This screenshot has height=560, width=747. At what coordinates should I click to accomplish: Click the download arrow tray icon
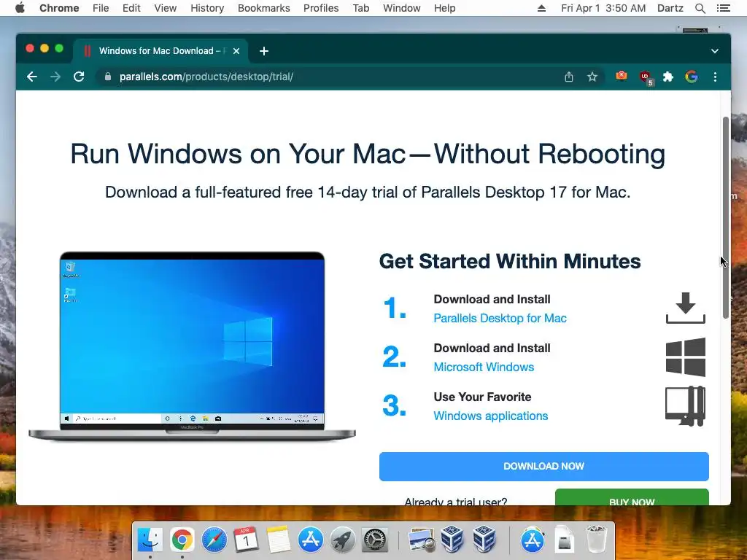686,308
